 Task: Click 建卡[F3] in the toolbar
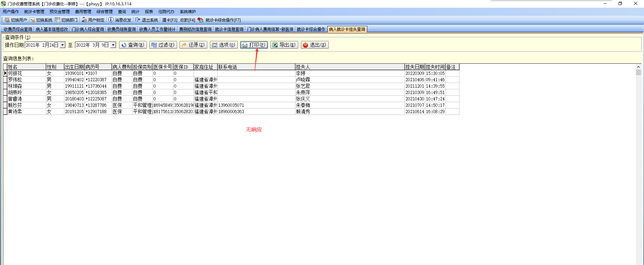(170, 20)
